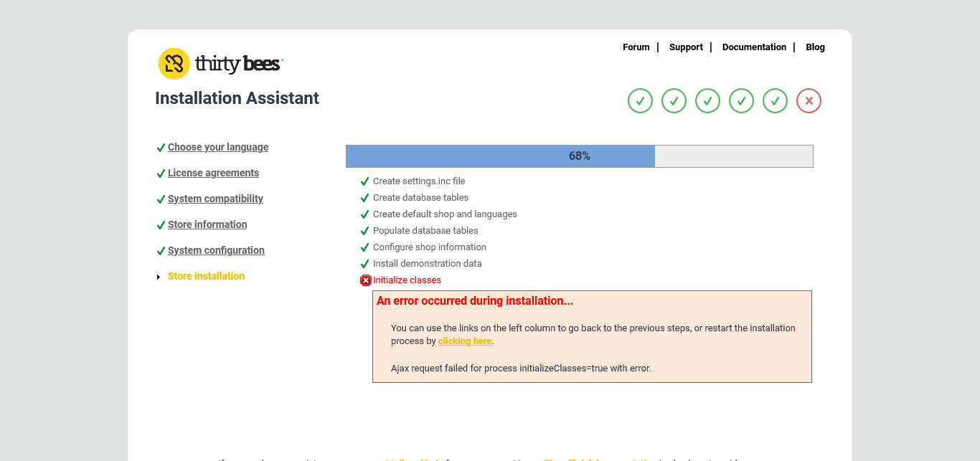Go back to System configuration step

pyautogui.click(x=216, y=250)
